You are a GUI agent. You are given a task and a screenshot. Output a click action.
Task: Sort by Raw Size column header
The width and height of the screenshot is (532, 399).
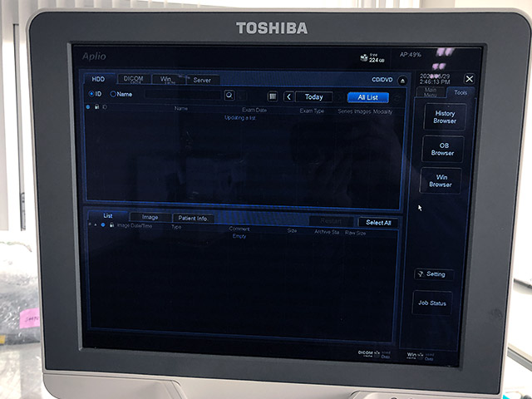tap(355, 233)
